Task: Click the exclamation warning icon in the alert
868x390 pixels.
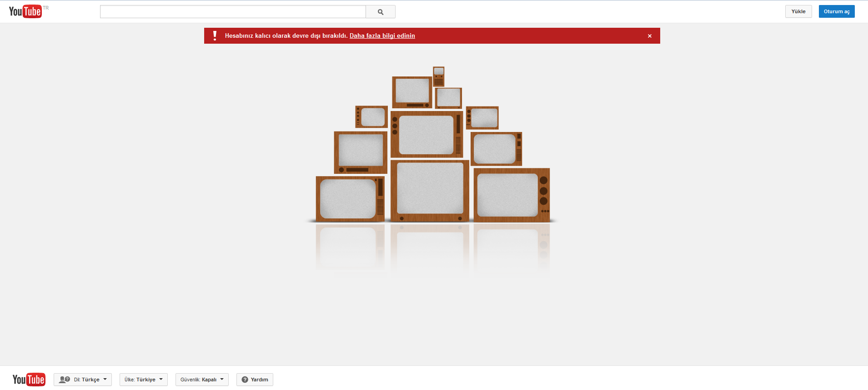Action: click(215, 35)
